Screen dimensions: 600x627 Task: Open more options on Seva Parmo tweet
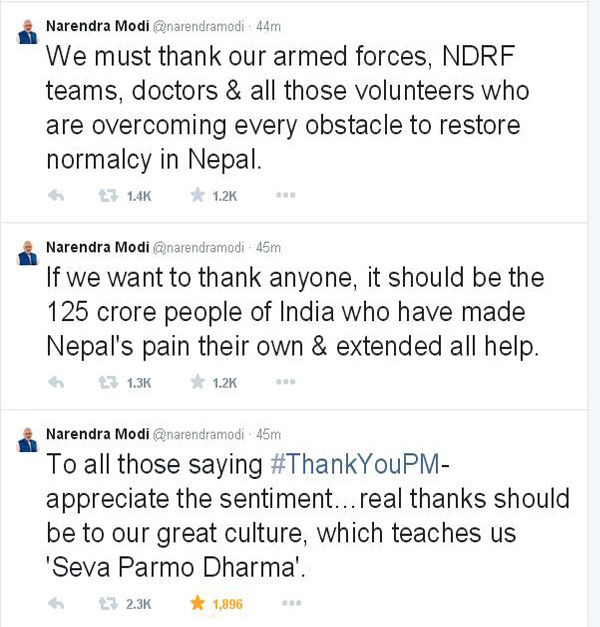(286, 603)
